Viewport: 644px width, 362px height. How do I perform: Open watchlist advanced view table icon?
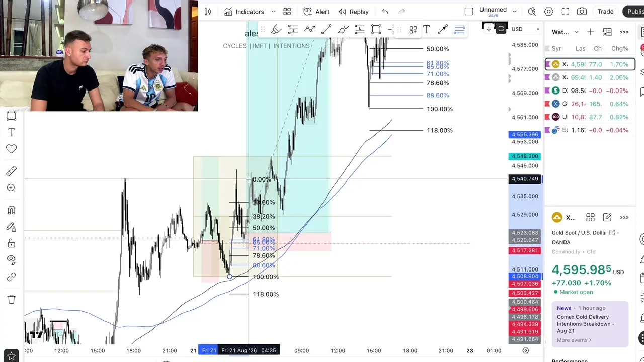coord(607,32)
